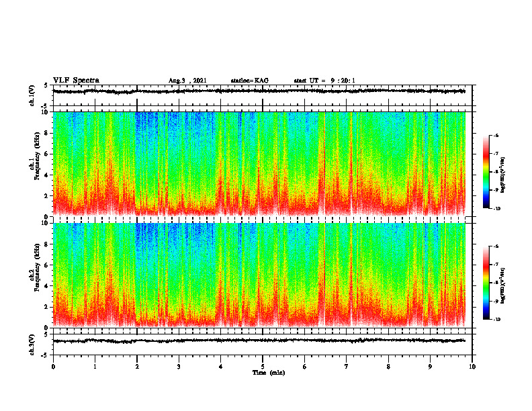This screenshot has height=411, width=532.
Task: Click the "2" tick on ch.2 frequency axis
Action: 46,307
